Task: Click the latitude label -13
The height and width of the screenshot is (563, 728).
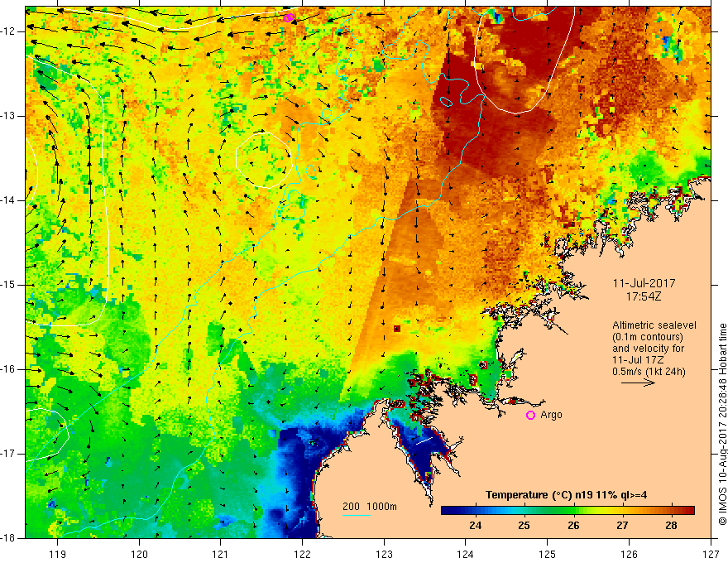Action: coord(9,116)
